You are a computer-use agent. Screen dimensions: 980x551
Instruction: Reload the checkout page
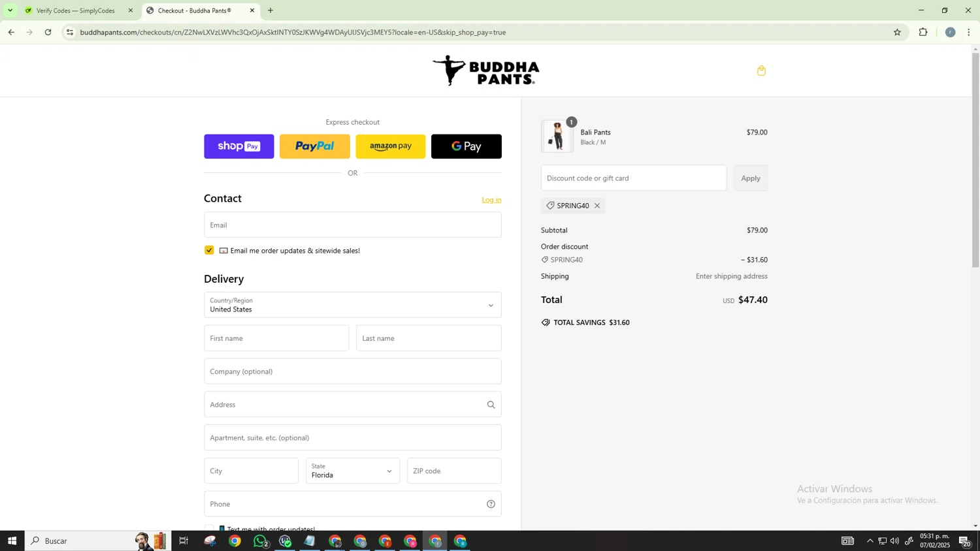tap(48, 32)
